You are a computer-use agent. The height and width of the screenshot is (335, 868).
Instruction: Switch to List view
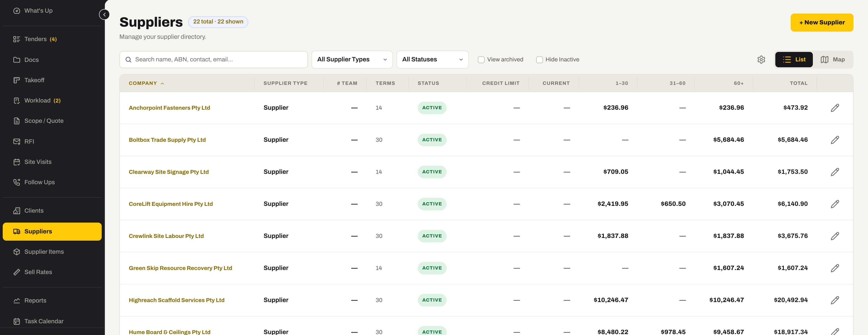pos(794,60)
